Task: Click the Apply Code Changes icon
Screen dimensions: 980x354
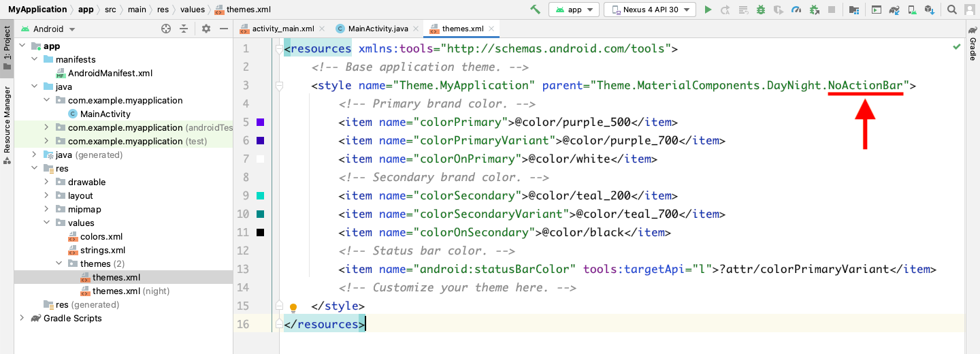Action: pyautogui.click(x=743, y=10)
